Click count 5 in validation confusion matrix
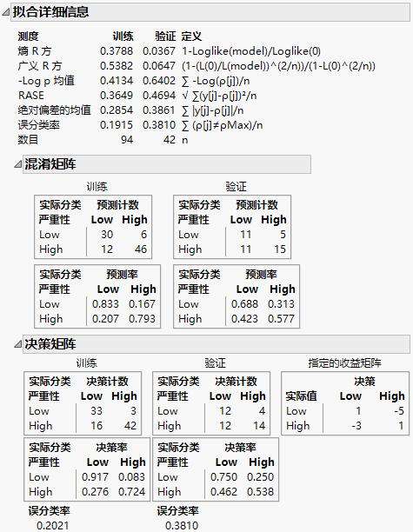Image resolution: width=413 pixels, height=532 pixels. click(283, 235)
